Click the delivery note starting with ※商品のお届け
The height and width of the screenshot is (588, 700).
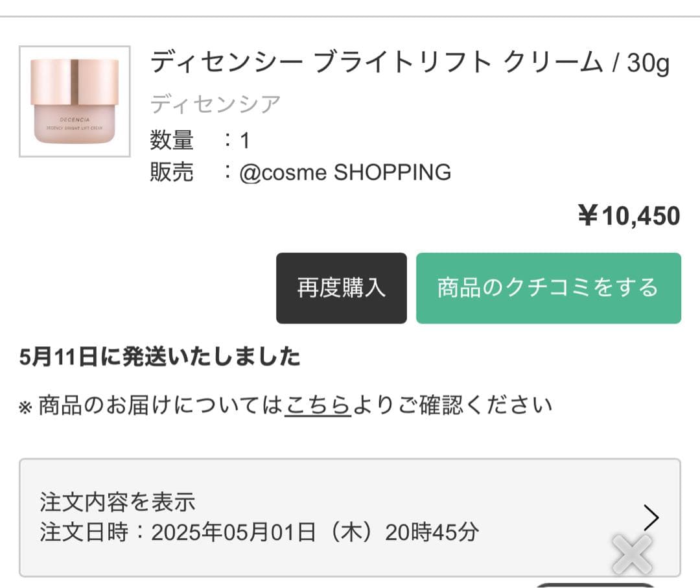[285, 404]
